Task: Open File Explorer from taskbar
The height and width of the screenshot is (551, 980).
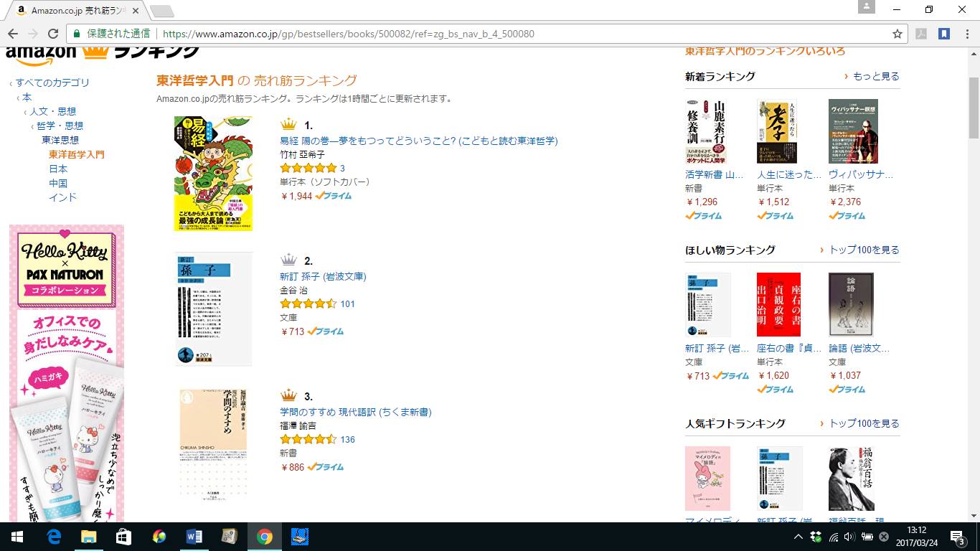Action: pos(88,537)
